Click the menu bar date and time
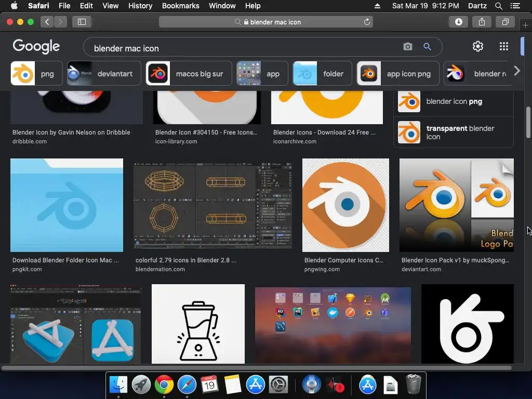The image size is (532, 399). (425, 6)
